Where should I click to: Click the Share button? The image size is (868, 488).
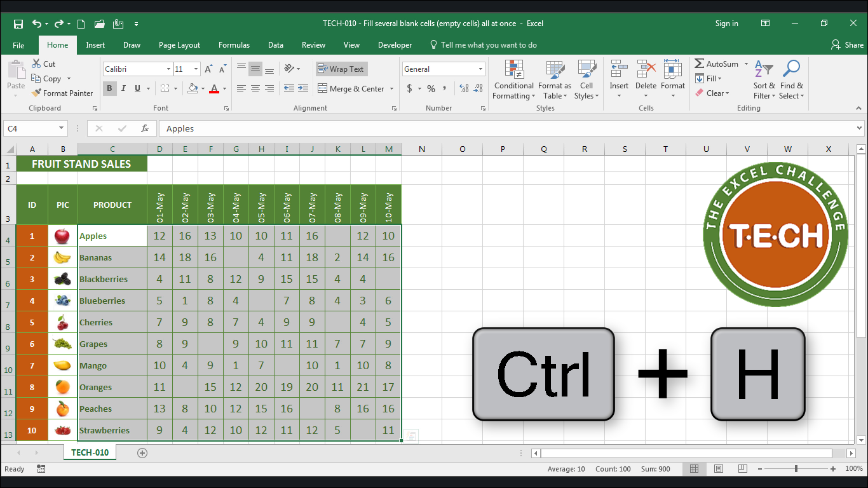pos(848,45)
